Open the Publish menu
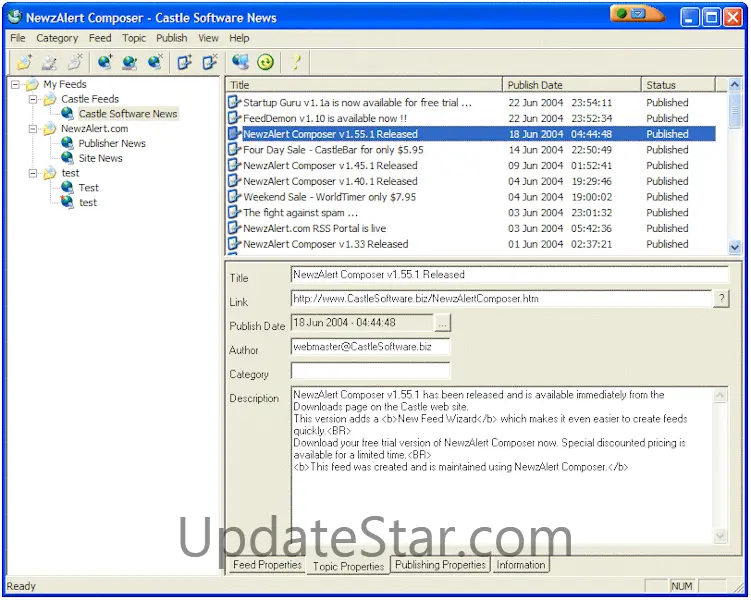The image size is (751, 600). [x=171, y=38]
